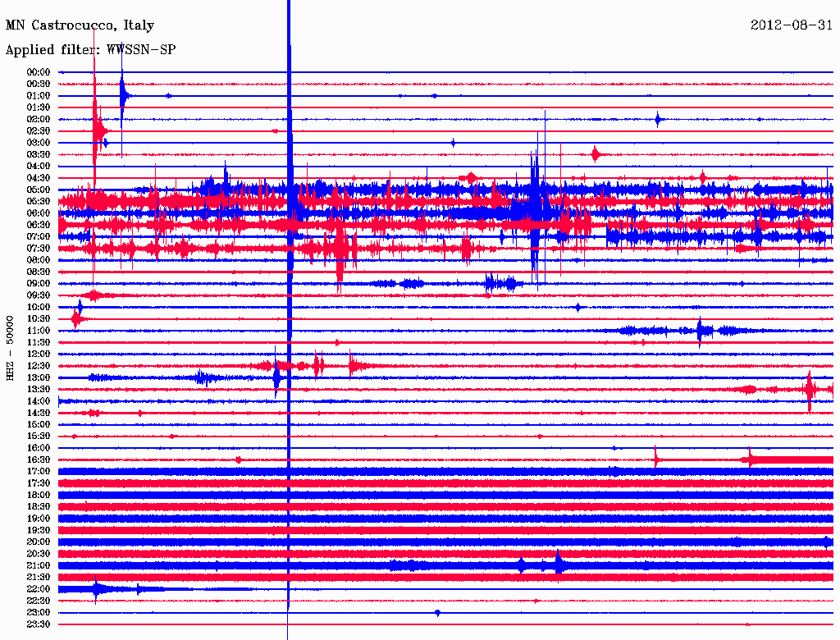The width and height of the screenshot is (840, 640).
Task: Select the 13:30 time label
Action: coord(39,390)
